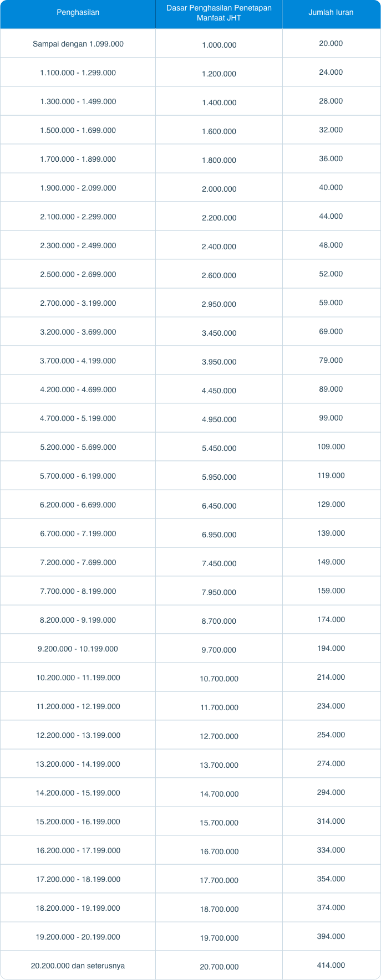Click the 1.100.000 - 1.299.000 income range

pyautogui.click(x=78, y=73)
